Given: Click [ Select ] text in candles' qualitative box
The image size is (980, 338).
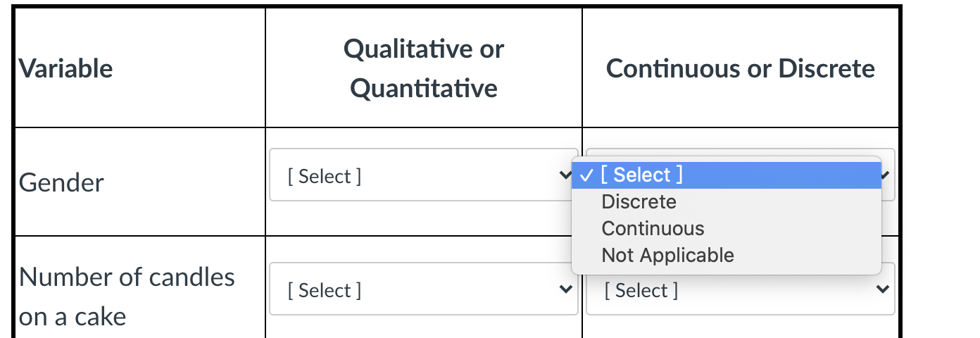Looking at the screenshot, I should pyautogui.click(x=324, y=290).
